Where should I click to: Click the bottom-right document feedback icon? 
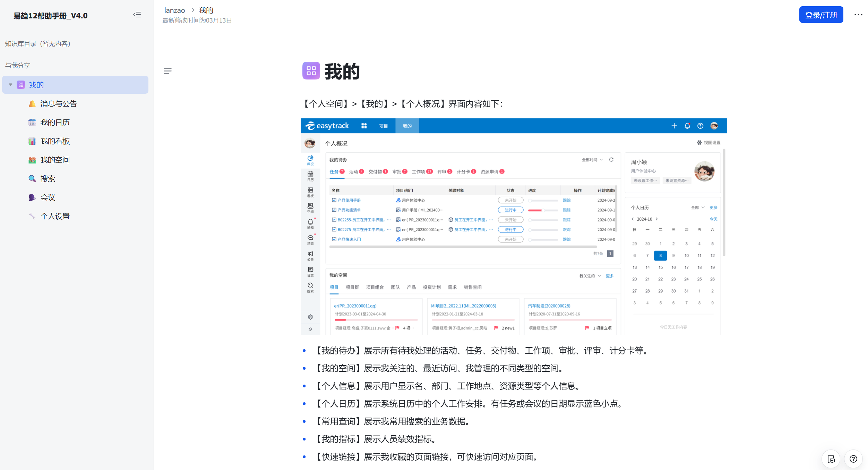tap(831, 459)
